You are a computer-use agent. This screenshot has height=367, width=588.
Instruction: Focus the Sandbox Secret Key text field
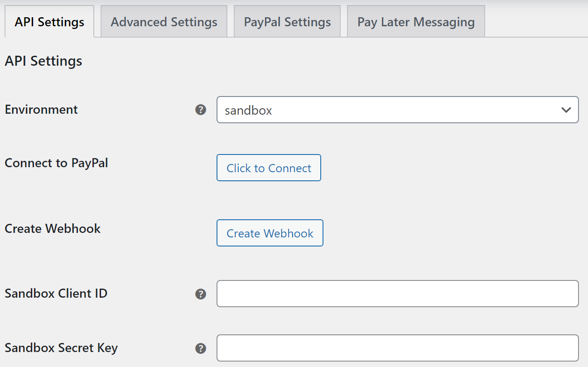coord(398,348)
